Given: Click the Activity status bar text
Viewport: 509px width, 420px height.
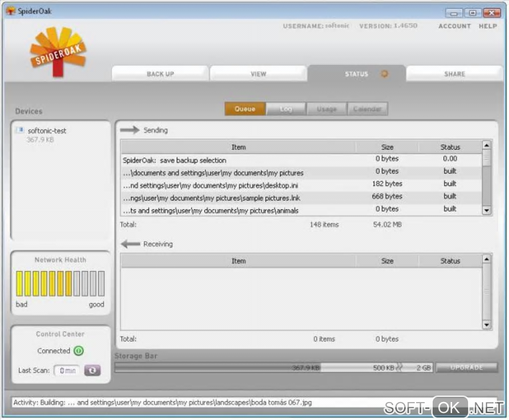Looking at the screenshot, I should coord(162,403).
